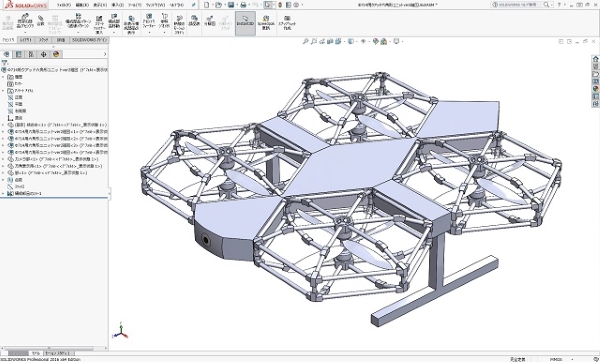Click SOLIDWORKS Resources home icon on right pane
Image resolution: width=600 pixels, height=362 pixels.
pos(595,59)
